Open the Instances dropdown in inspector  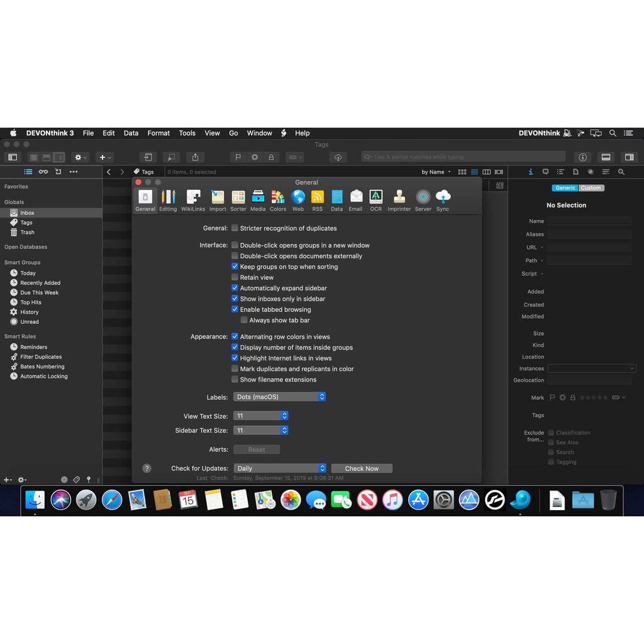[x=592, y=369]
